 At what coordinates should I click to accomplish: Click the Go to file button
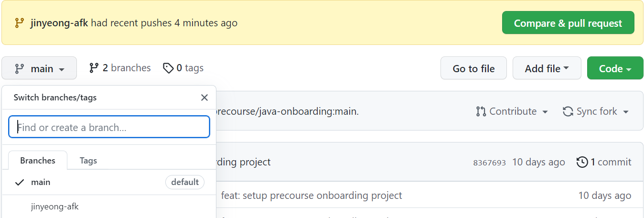click(x=473, y=68)
